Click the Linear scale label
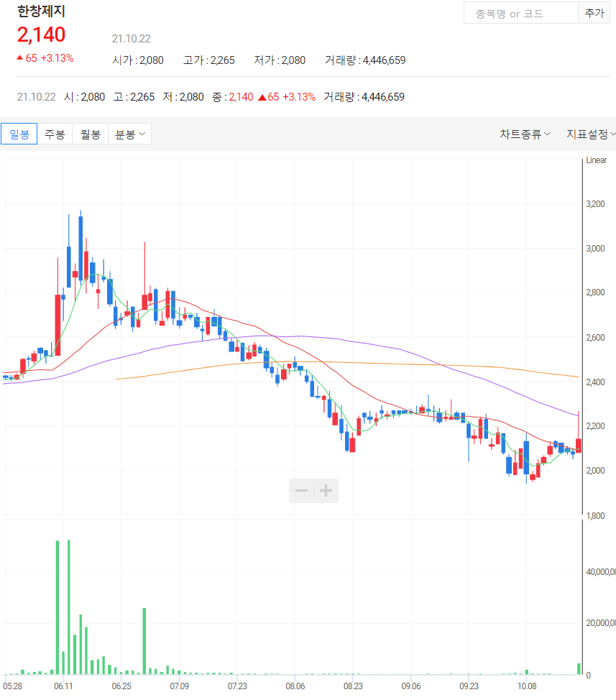The width and height of the screenshot is (616, 700). pyautogui.click(x=596, y=160)
